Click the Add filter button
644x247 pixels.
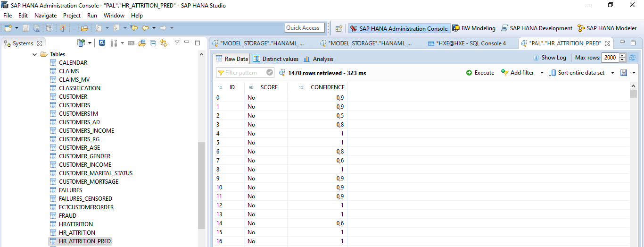pyautogui.click(x=517, y=73)
